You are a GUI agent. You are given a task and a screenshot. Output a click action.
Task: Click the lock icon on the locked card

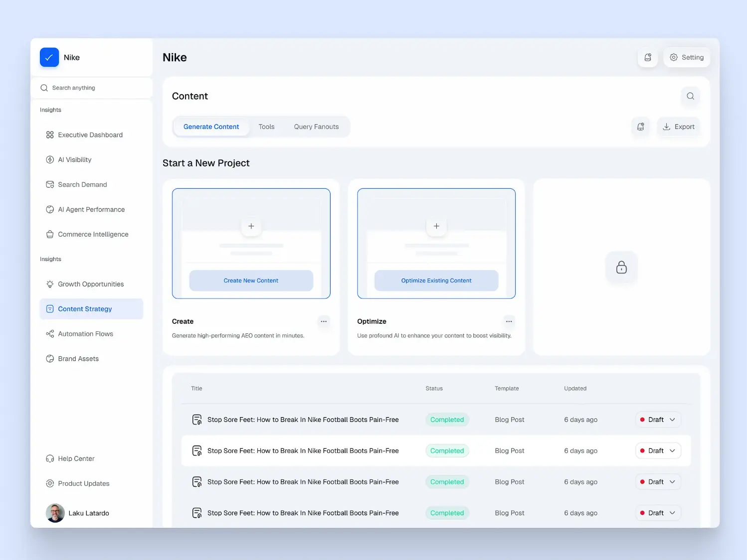tap(621, 268)
